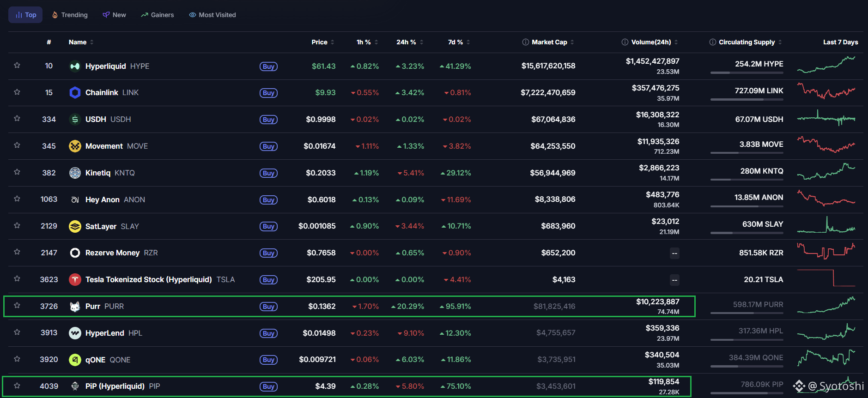Toggle the USDH watchlist star

tap(17, 119)
